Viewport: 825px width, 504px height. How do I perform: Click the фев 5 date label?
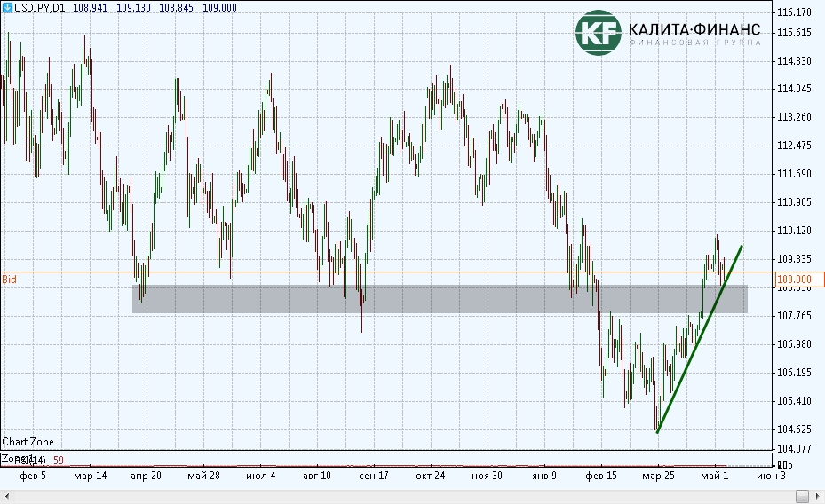33,476
